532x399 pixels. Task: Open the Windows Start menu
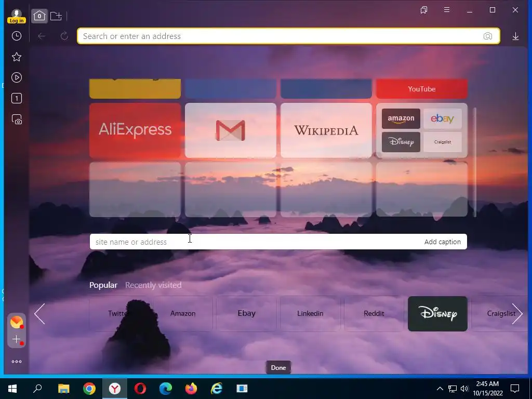tap(12, 389)
